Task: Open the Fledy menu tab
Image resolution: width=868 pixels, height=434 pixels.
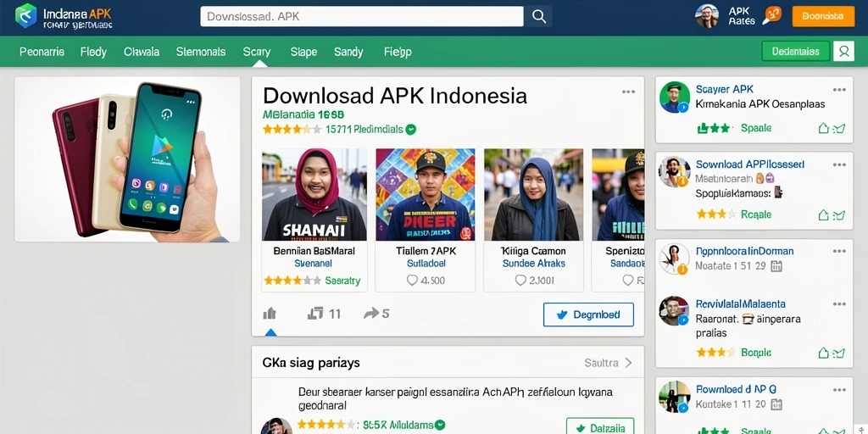Action: 93,52
